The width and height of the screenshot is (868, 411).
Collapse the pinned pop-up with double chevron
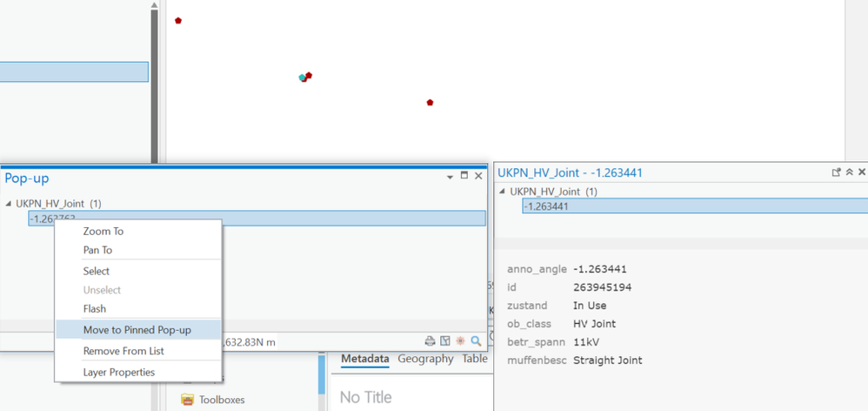point(850,172)
